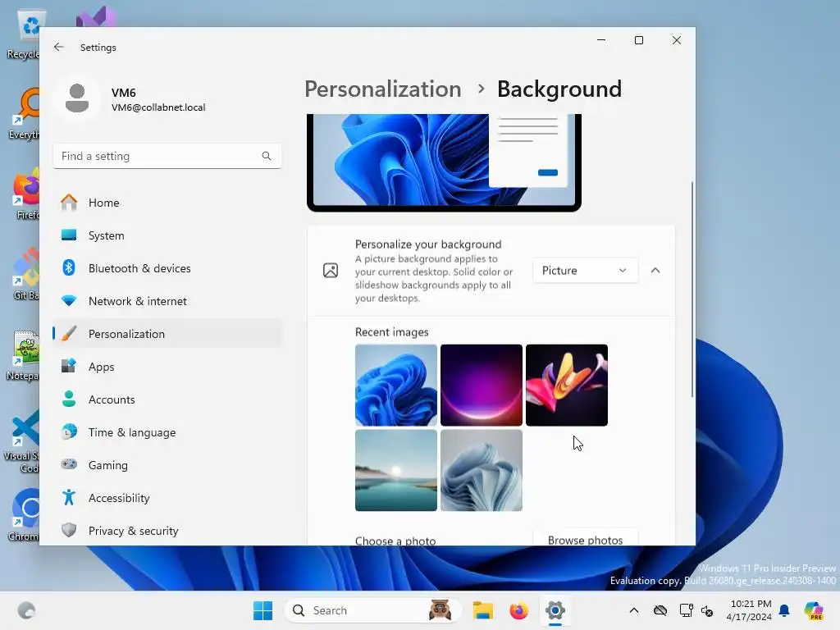Open Privacy & security settings
This screenshot has height=630, width=840.
(167, 531)
